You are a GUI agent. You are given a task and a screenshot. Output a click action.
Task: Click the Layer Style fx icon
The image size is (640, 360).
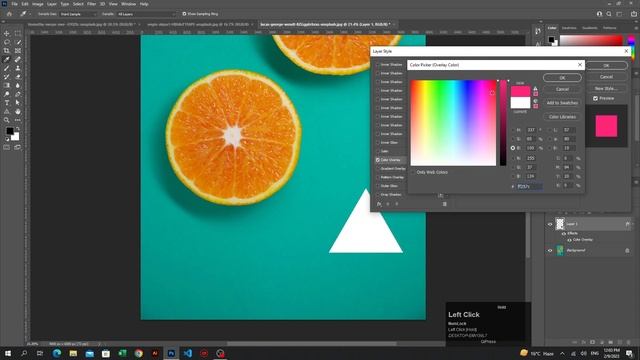coord(379,204)
